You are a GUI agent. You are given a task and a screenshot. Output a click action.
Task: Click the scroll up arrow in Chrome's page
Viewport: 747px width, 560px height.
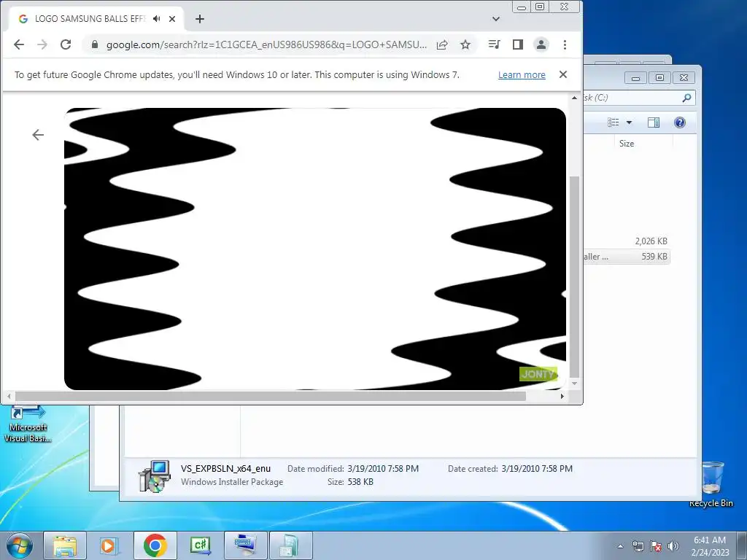(x=575, y=98)
